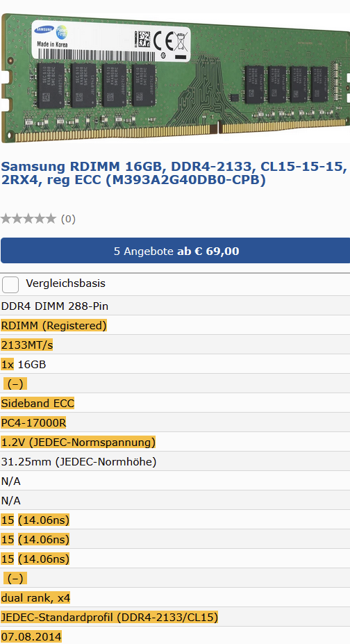Open the Samsung RDIMM 16GB product title link
Screen dimensions: 350x644
(174, 173)
